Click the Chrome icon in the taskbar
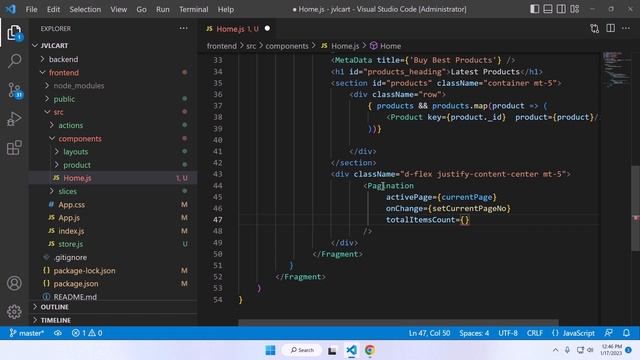The width and height of the screenshot is (640, 360). click(x=370, y=350)
